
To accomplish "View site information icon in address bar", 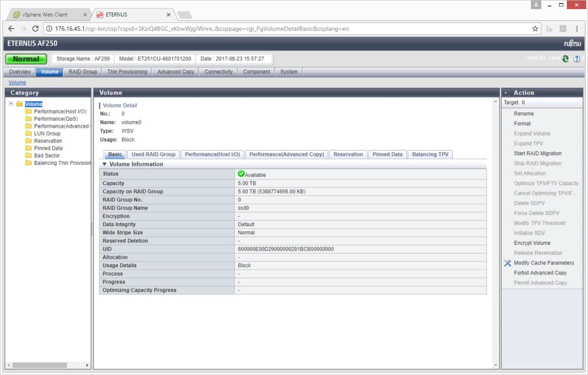I will 49,29.
